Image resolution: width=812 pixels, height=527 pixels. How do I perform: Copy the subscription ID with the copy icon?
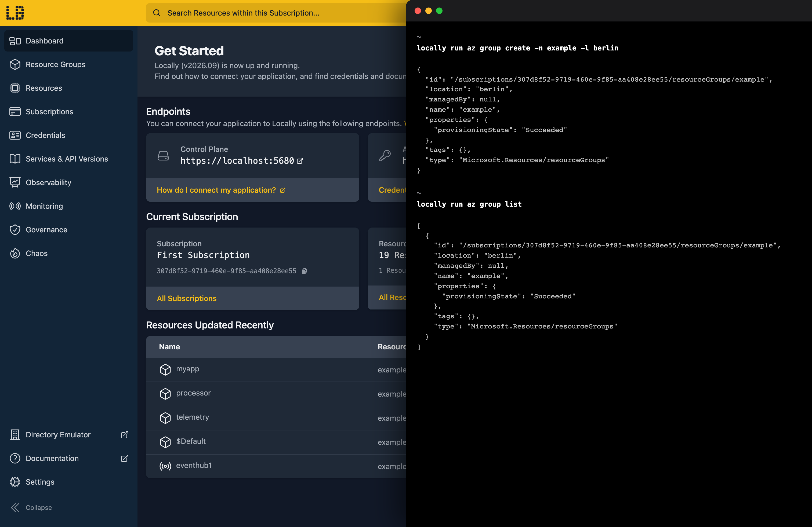pos(305,271)
